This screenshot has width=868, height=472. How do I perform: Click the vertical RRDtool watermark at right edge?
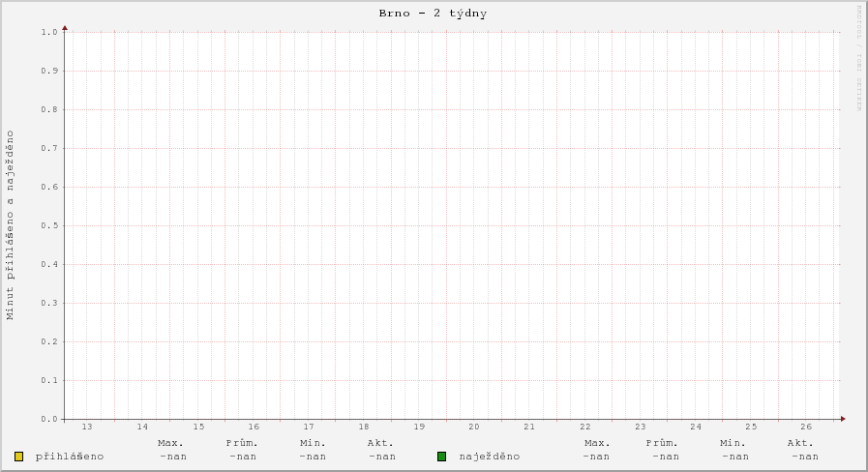[x=858, y=58]
